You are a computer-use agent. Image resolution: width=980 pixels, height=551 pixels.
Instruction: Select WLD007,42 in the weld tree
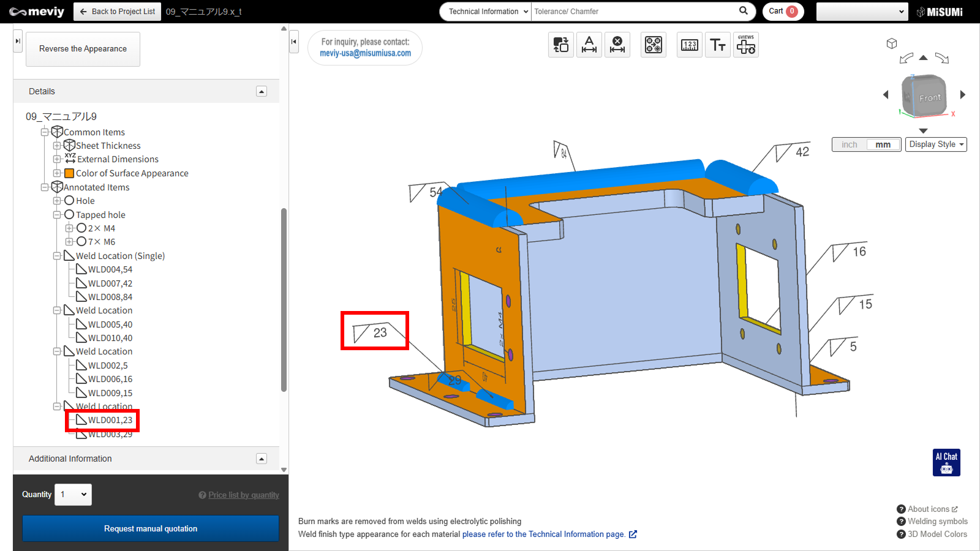tap(110, 283)
